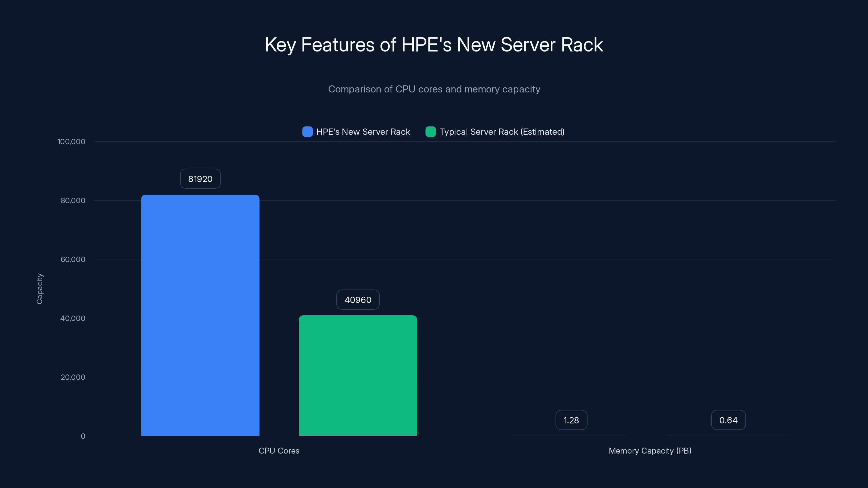Click the blue HPE legend color swatch
This screenshot has width=868, height=488.
click(x=307, y=132)
